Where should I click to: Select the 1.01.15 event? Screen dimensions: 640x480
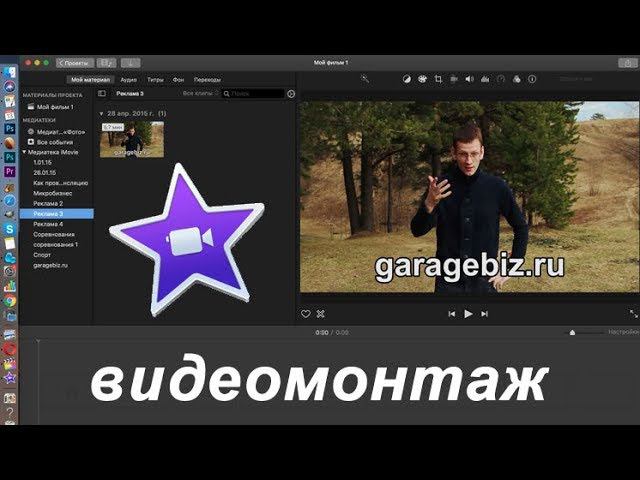pos(42,162)
